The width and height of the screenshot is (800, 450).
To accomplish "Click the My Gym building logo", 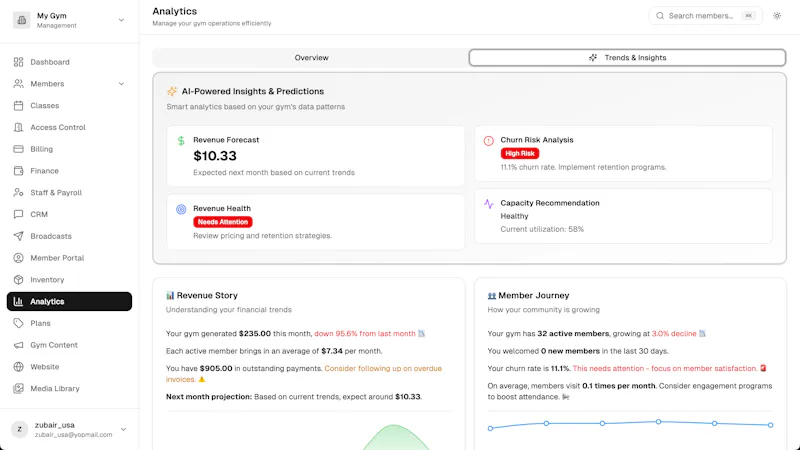I will (x=21, y=20).
